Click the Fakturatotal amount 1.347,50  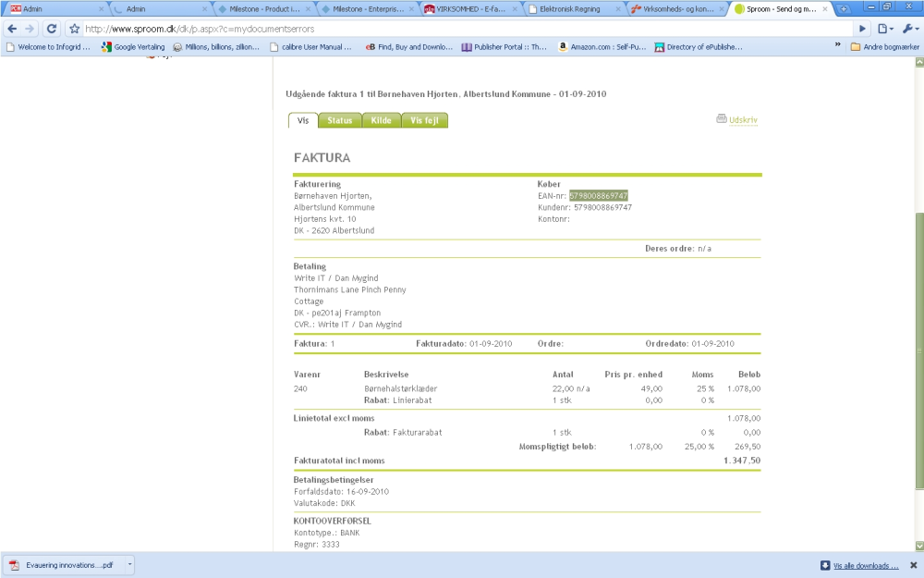742,461
